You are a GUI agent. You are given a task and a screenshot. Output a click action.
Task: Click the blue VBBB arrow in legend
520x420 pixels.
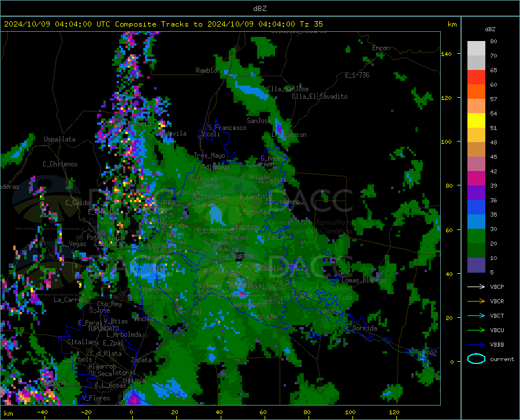476,345
